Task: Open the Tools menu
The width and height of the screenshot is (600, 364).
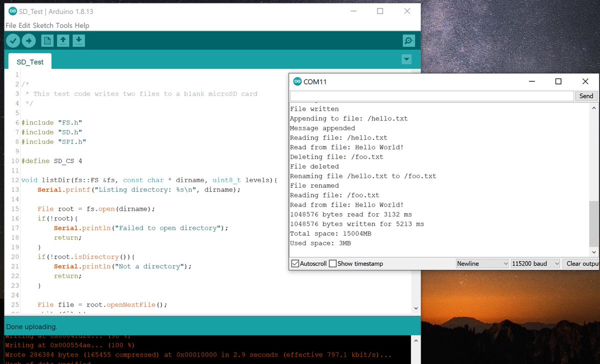Action: tap(64, 25)
